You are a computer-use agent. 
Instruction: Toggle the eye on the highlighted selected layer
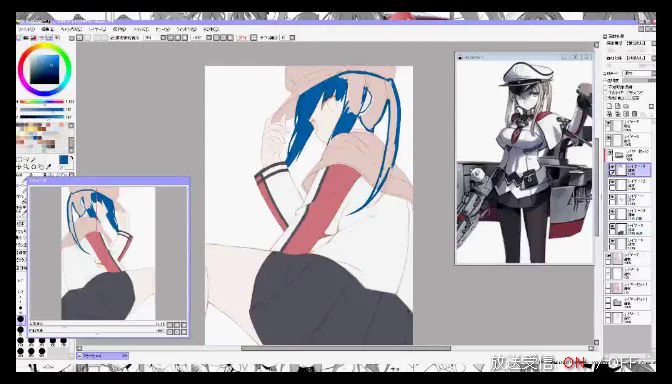612,167
